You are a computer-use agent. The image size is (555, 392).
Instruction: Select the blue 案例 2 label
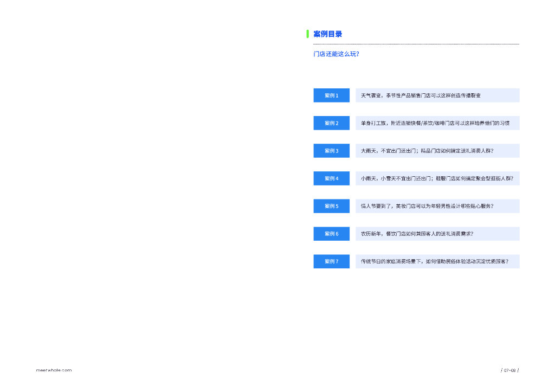pos(331,123)
